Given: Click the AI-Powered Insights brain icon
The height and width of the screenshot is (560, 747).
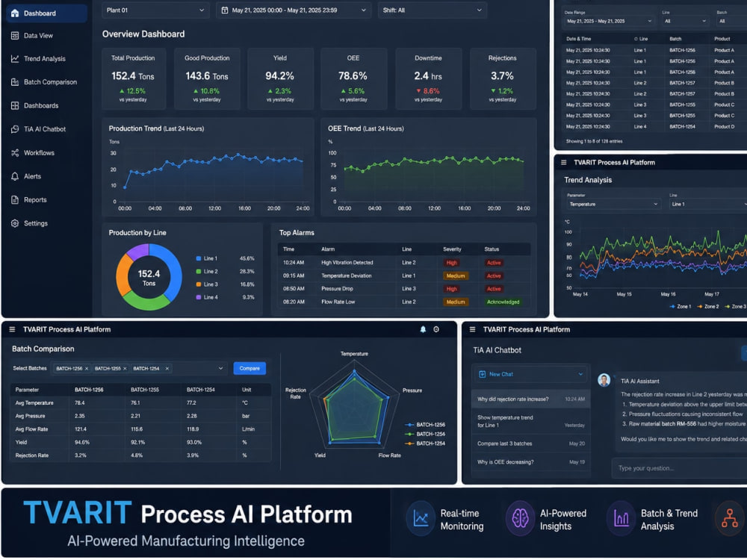Looking at the screenshot, I should pyautogui.click(x=520, y=519).
